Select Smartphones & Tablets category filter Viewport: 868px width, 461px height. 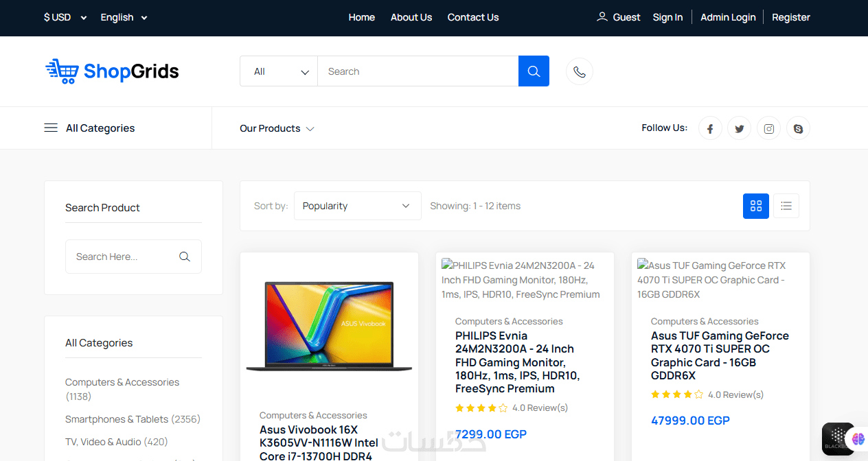click(x=133, y=419)
